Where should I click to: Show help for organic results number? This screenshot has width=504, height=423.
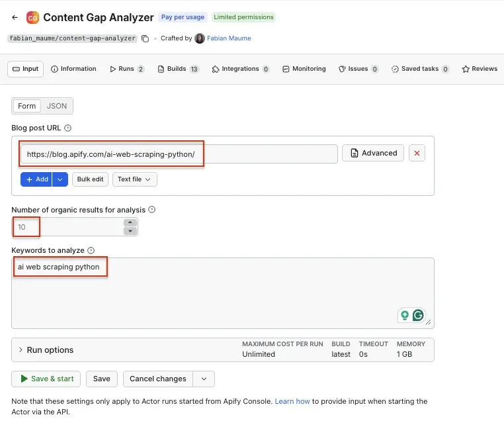point(151,210)
